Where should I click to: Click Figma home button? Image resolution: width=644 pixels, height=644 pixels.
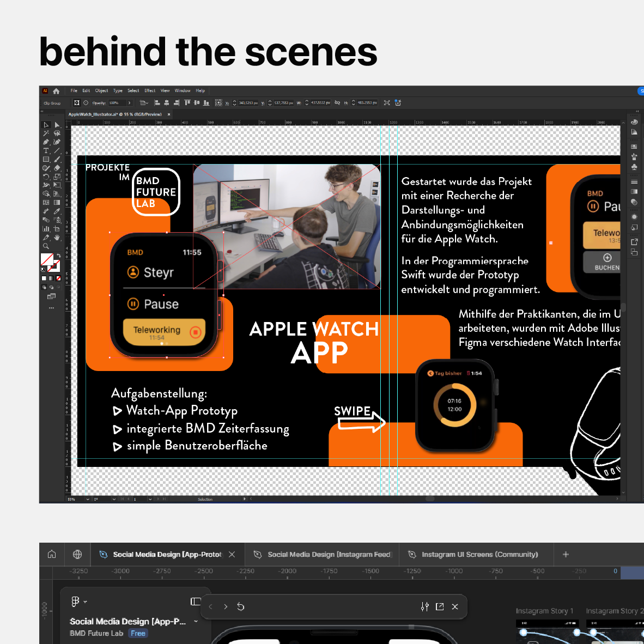[52, 555]
